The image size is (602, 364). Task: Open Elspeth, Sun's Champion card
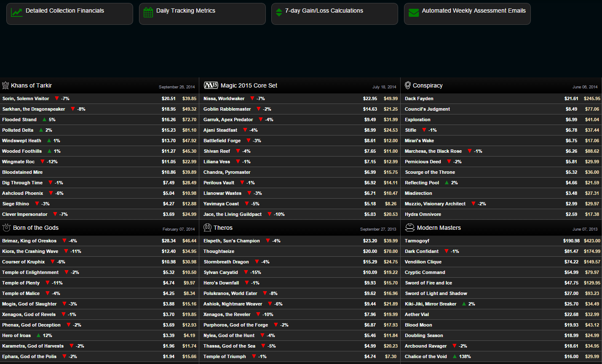pos(232,241)
